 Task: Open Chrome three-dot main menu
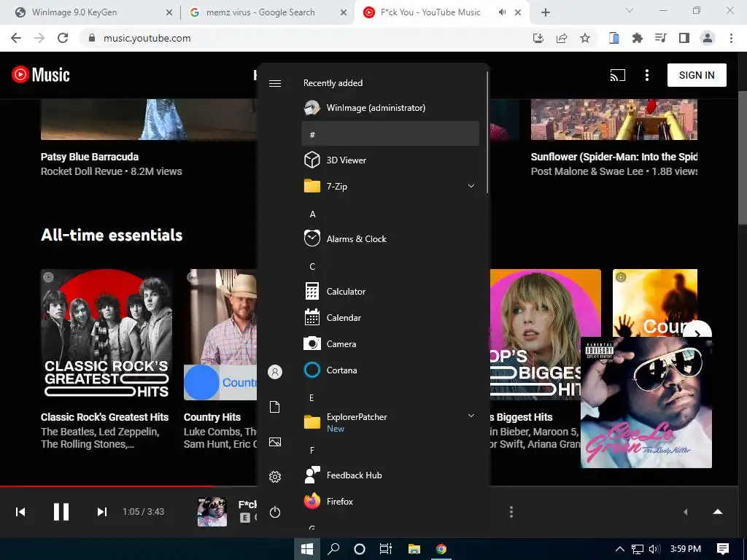coord(731,38)
